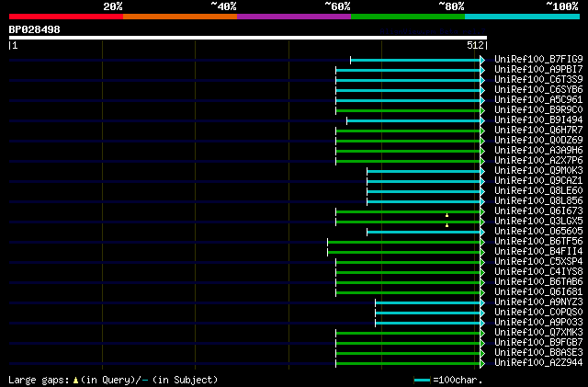
Task: Click the cyan alignment bar of UniRef100_A9NYZ3
Action: tap(430, 303)
